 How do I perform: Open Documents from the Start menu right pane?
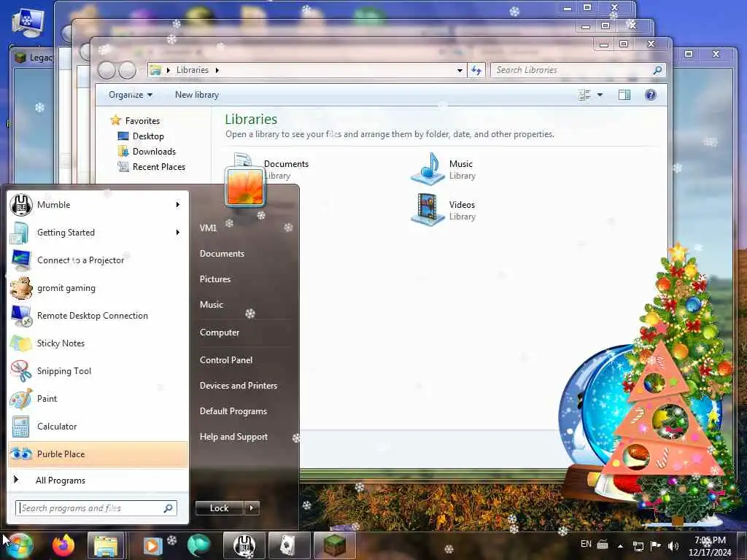point(222,254)
